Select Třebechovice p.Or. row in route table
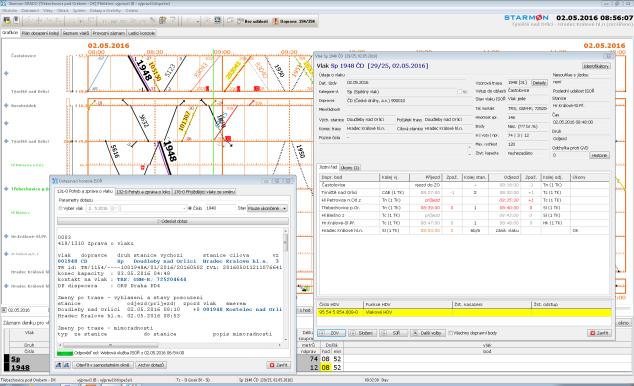The image size is (634, 386). 464,208
